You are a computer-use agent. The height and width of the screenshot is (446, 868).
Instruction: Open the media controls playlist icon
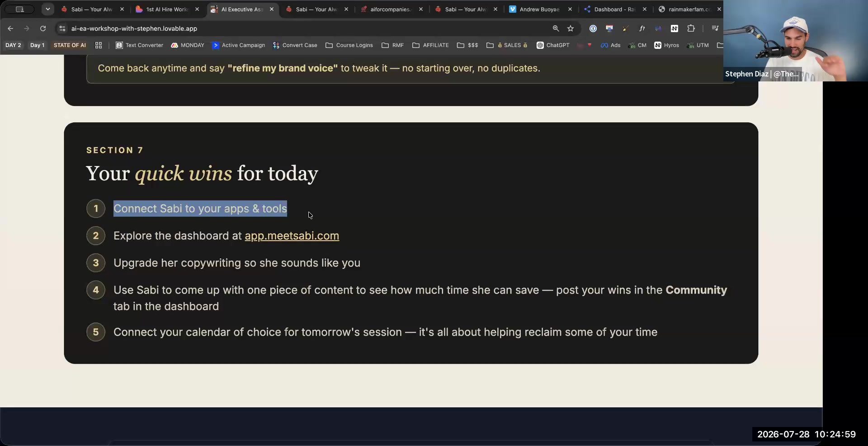(715, 28)
